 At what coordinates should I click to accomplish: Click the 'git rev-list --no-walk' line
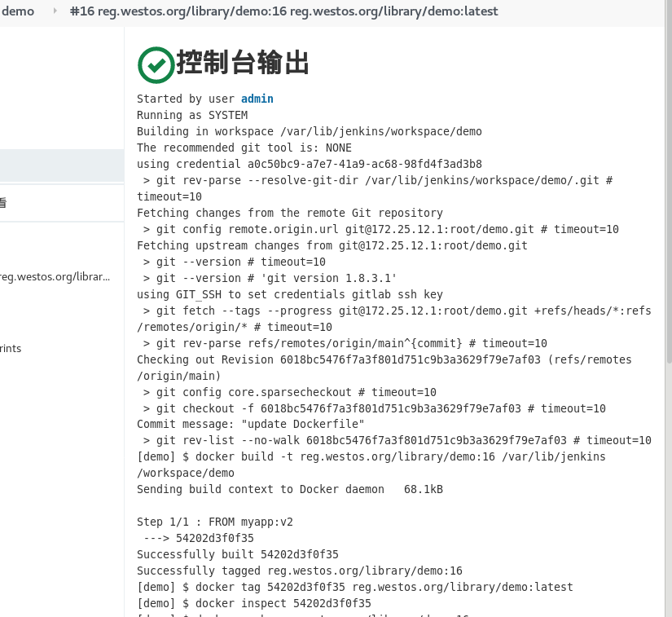[397, 440]
